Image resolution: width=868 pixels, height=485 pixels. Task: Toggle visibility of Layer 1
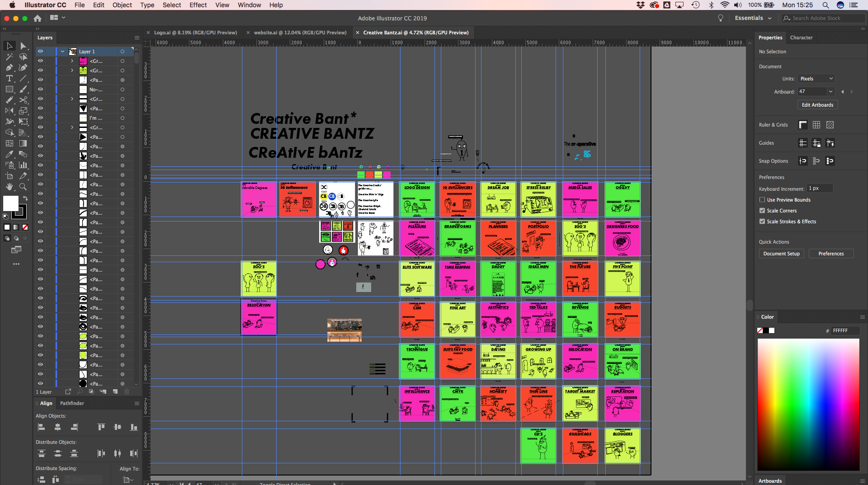pos(40,52)
